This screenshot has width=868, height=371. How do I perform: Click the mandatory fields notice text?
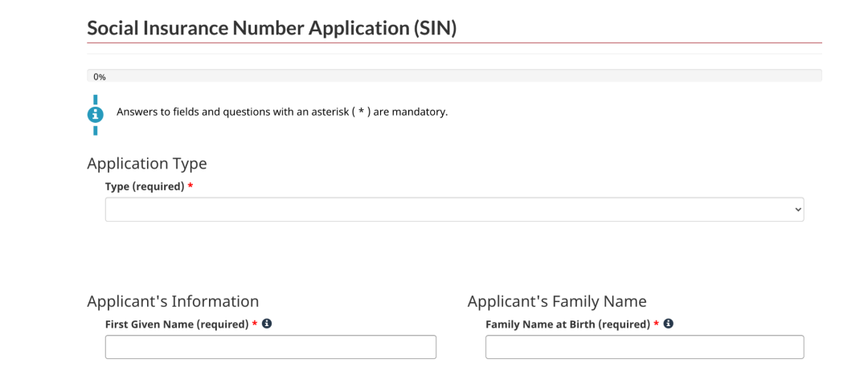[282, 112]
